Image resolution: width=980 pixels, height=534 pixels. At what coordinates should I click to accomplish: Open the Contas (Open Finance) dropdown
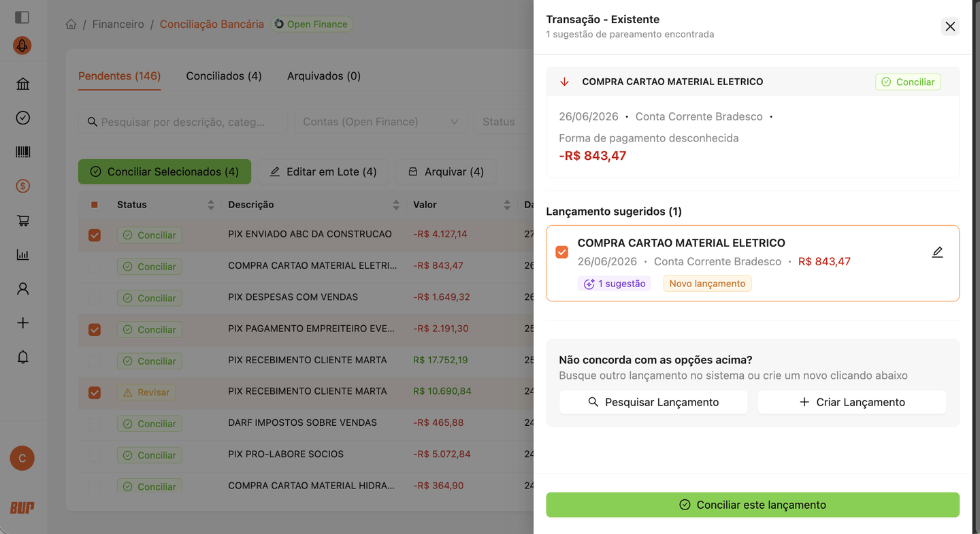pyautogui.click(x=380, y=122)
